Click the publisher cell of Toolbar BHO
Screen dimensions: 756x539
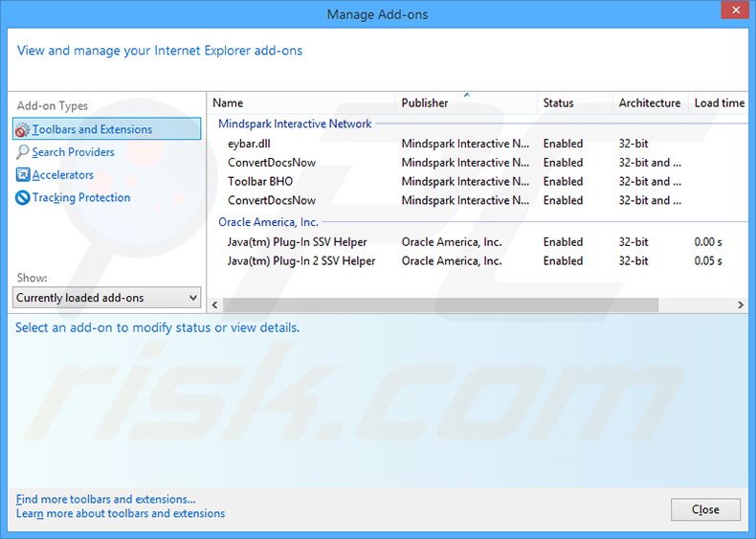[x=465, y=182]
